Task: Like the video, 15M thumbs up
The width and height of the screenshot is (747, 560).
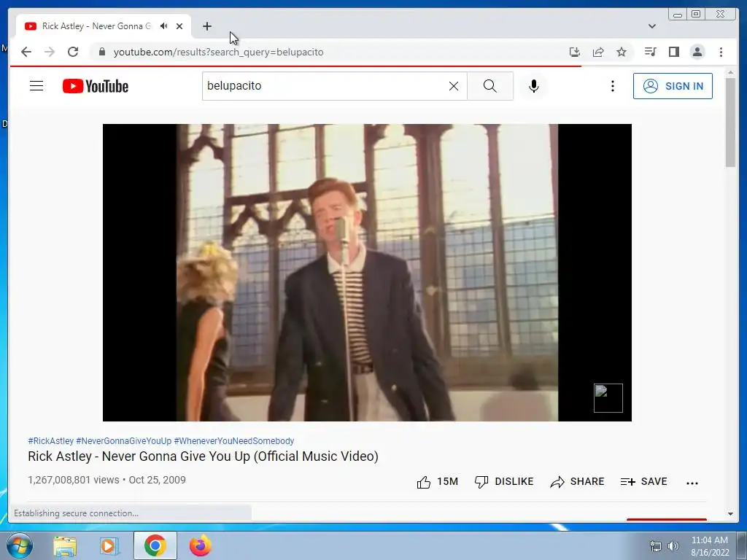Action: tap(438, 482)
